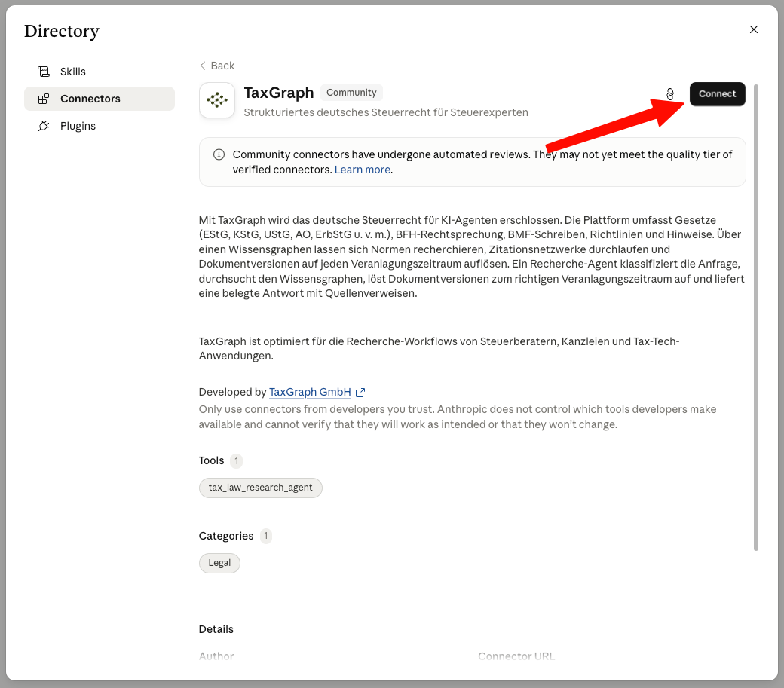Connect the TaxGraph connector
The image size is (784, 688).
pyautogui.click(x=717, y=94)
